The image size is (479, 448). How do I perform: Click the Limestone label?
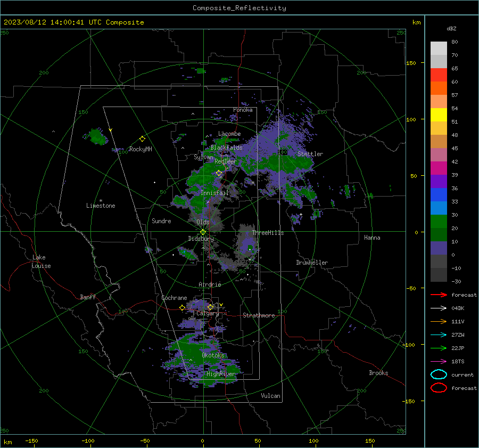tap(101, 206)
